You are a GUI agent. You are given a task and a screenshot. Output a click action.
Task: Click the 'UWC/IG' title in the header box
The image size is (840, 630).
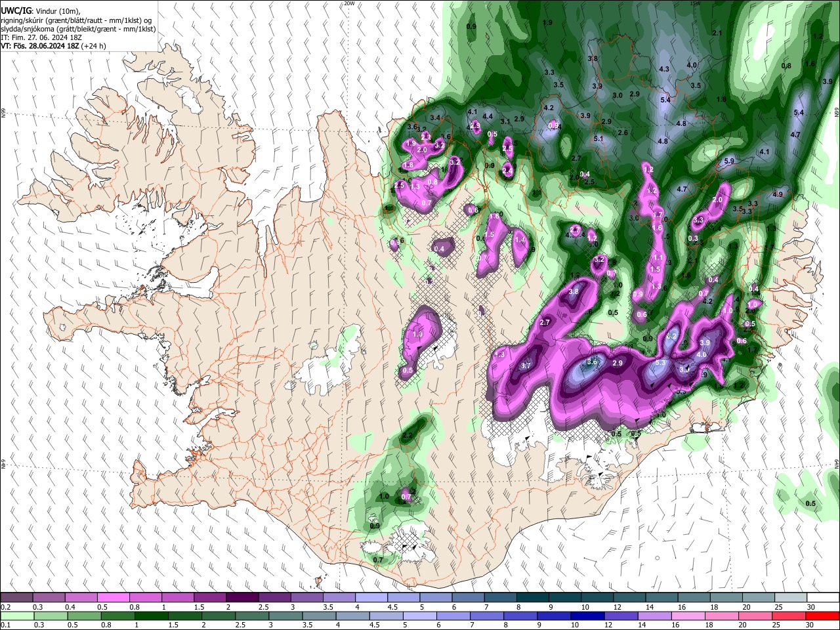[x=16, y=10]
